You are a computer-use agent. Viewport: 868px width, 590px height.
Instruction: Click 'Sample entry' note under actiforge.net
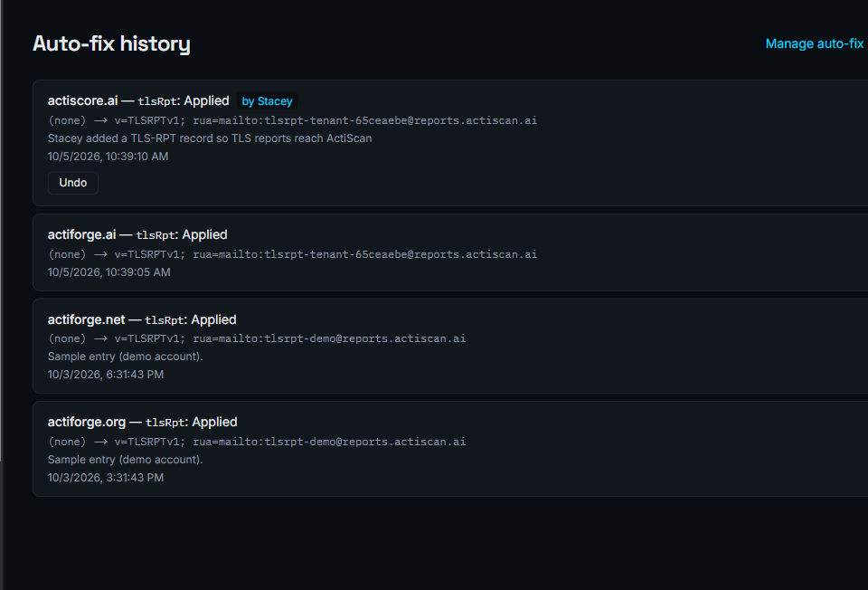click(x=125, y=357)
